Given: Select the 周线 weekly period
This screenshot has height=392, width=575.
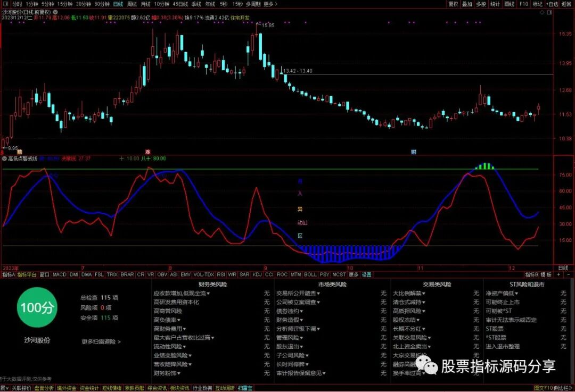Looking at the screenshot, I should (132, 4).
